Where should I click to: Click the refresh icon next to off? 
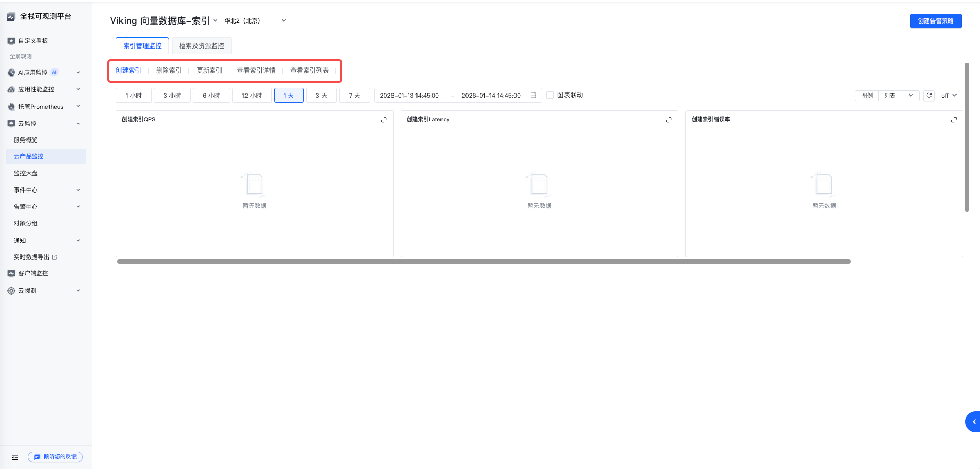929,96
